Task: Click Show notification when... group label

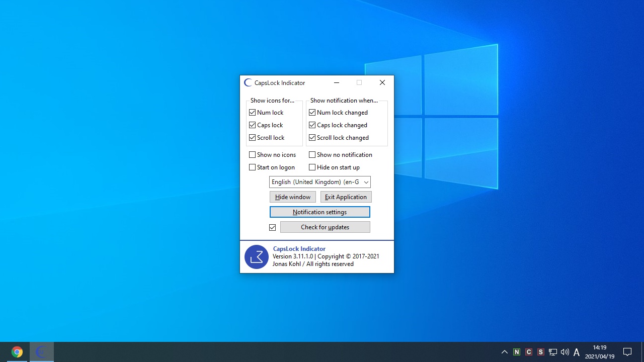Action: tap(344, 101)
